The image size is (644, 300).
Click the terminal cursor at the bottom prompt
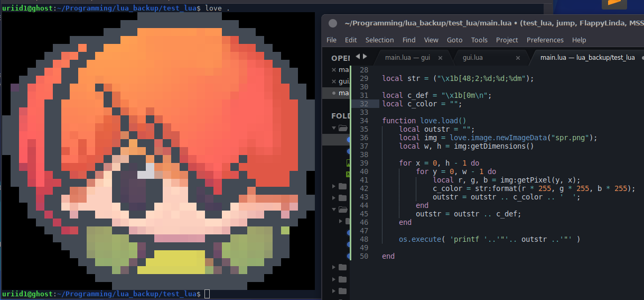(207, 294)
